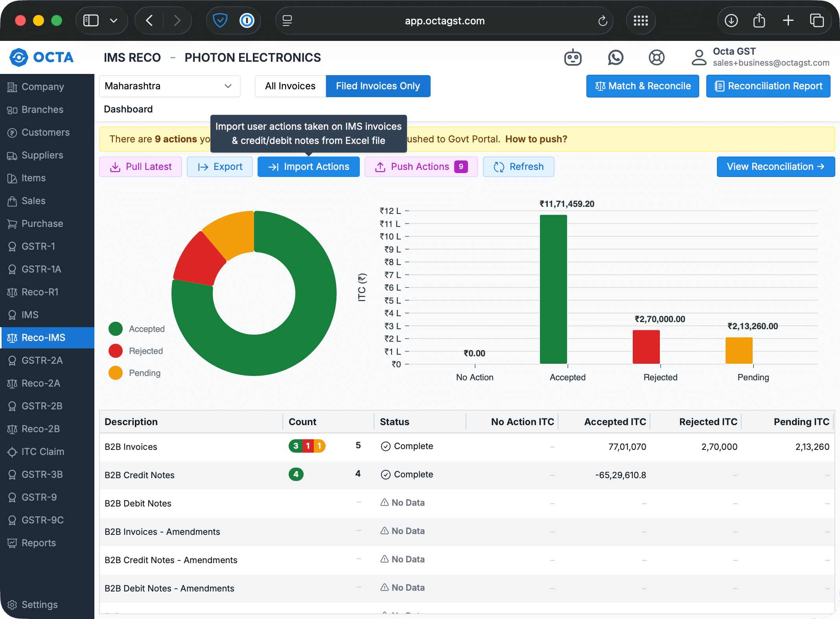Click the chatbot robot icon in header

point(573,58)
